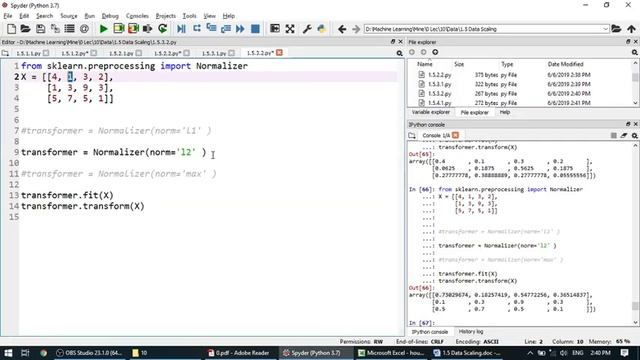Click the New file icon in toolbar
640x360 pixels.
point(11,29)
